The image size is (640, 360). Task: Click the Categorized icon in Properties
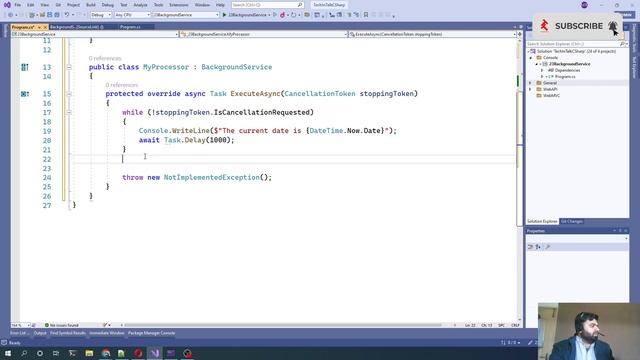click(530, 247)
